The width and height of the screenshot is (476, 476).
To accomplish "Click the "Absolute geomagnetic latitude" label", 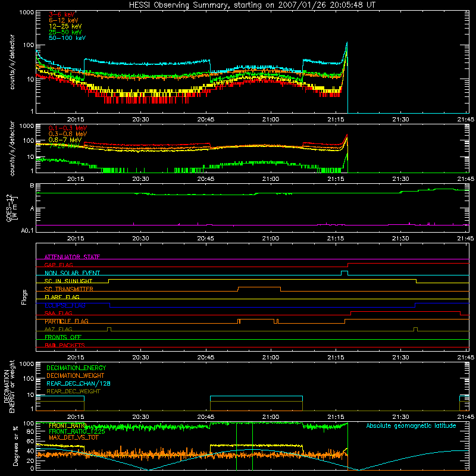I will click(x=411, y=425).
